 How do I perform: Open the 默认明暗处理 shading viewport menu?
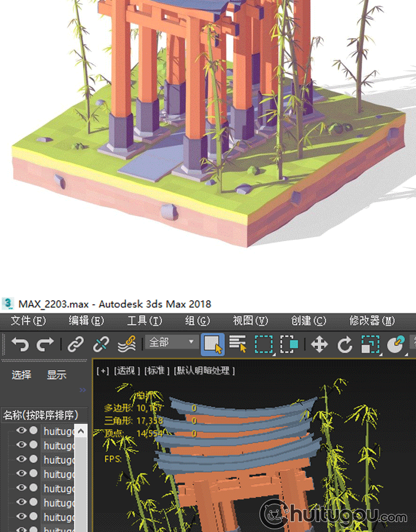[205, 371]
